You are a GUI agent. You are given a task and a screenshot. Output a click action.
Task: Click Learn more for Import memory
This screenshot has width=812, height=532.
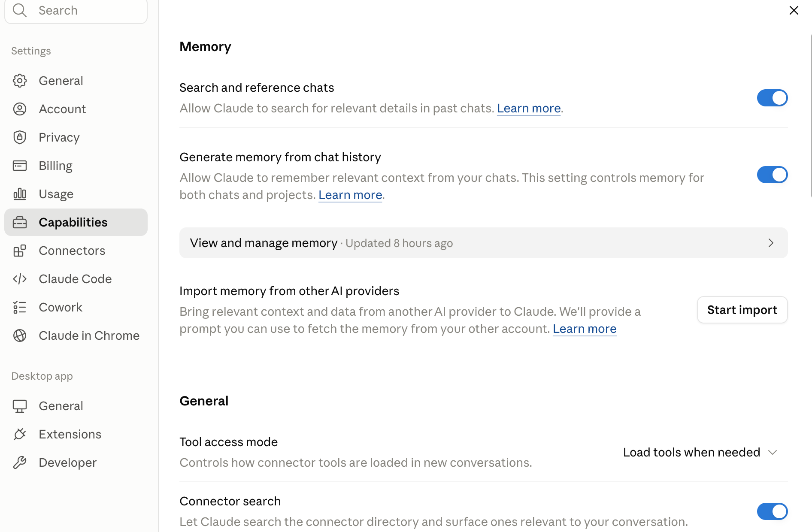pyautogui.click(x=585, y=329)
